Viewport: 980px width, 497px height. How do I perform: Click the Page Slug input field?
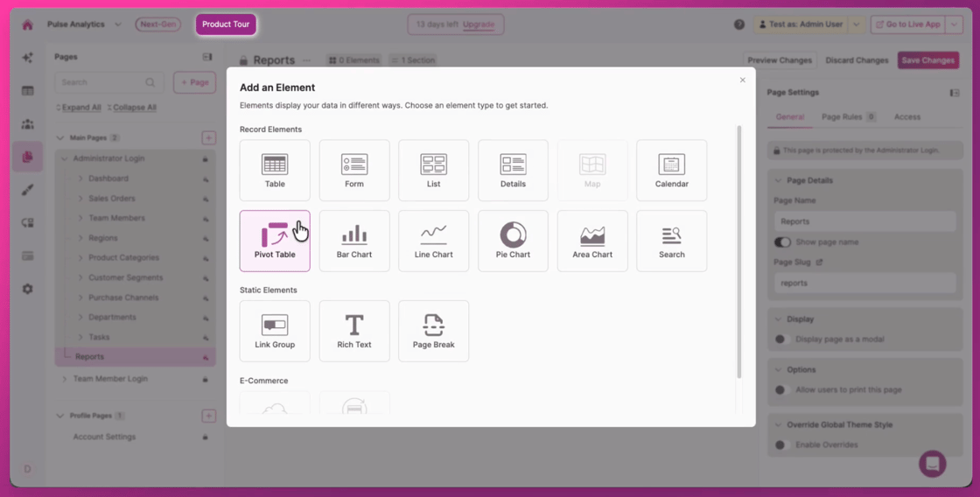pyautogui.click(x=865, y=283)
